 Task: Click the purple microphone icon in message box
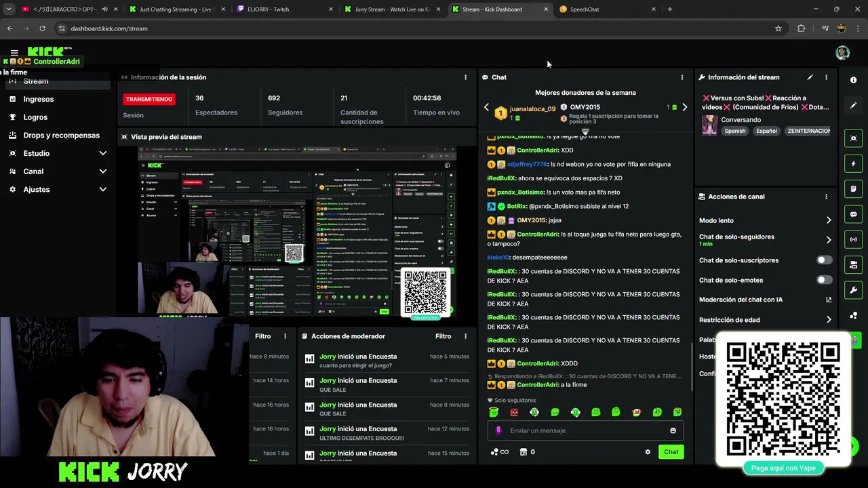click(498, 430)
